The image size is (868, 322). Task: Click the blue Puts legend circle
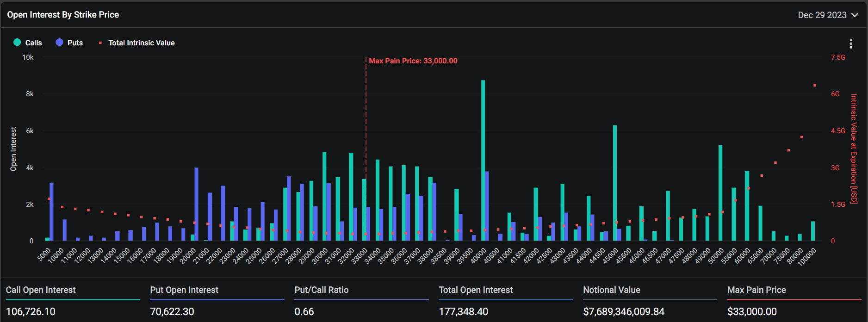pyautogui.click(x=59, y=43)
